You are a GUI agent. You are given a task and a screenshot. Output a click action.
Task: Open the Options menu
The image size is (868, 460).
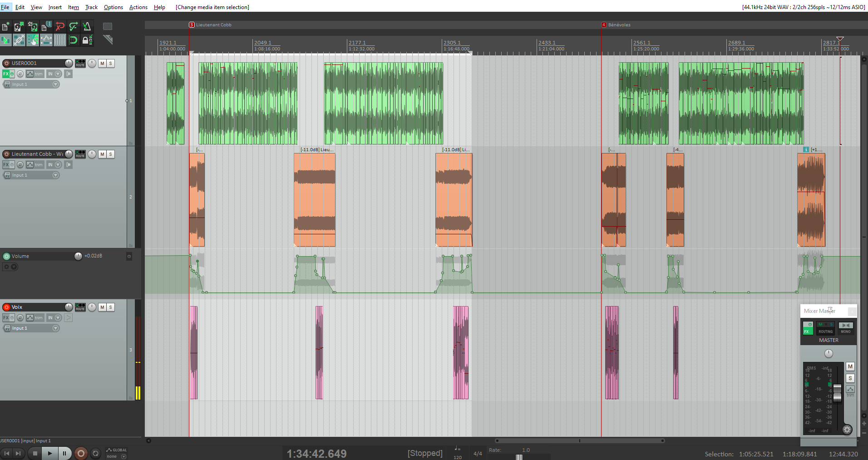click(x=113, y=7)
